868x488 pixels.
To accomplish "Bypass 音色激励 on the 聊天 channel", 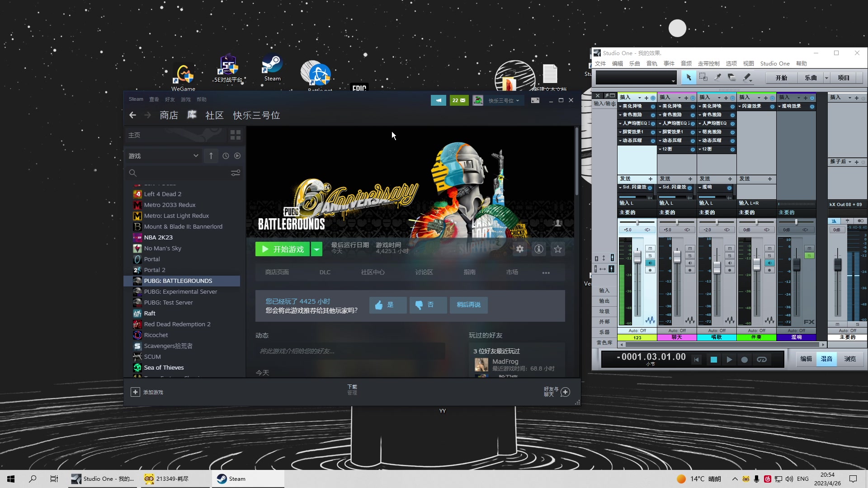I will pos(693,115).
